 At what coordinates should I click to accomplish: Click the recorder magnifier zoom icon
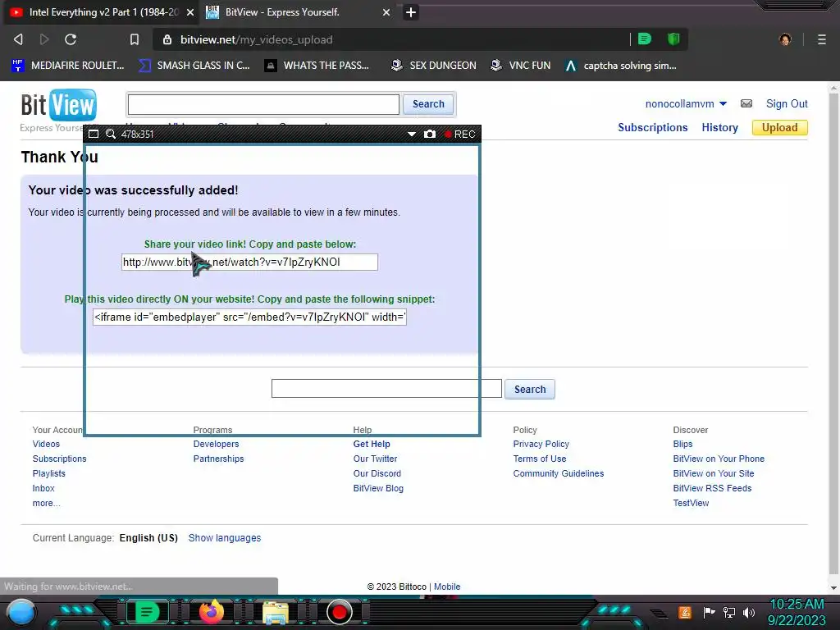(111, 134)
